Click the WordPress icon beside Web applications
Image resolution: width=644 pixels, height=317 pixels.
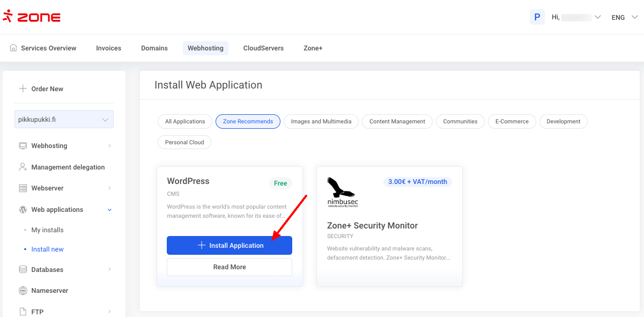[23, 210]
